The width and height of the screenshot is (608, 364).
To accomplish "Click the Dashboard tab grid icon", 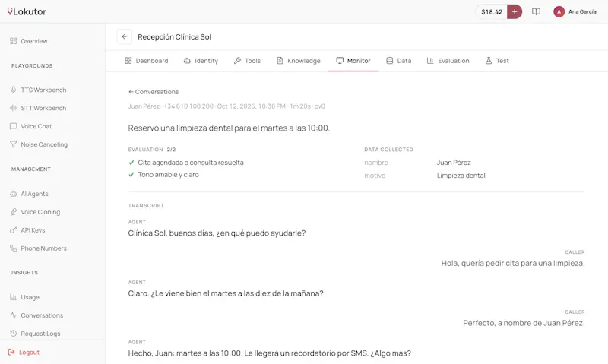I will (x=128, y=61).
